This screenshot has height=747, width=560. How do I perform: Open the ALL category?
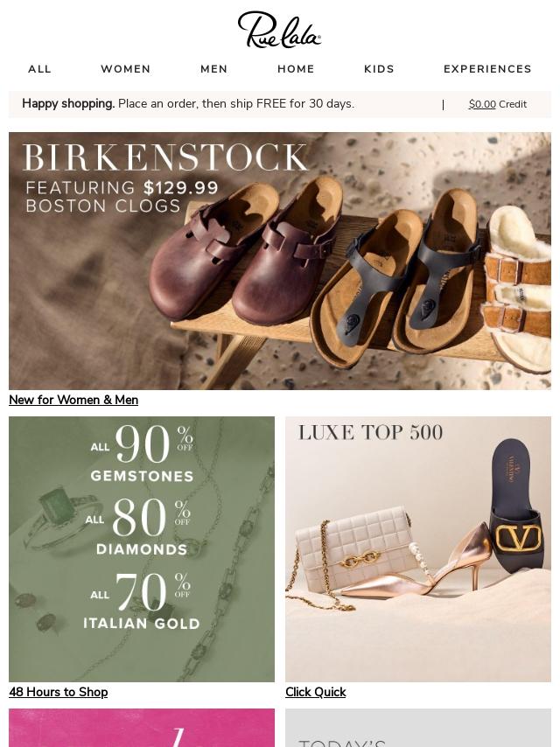[39, 69]
